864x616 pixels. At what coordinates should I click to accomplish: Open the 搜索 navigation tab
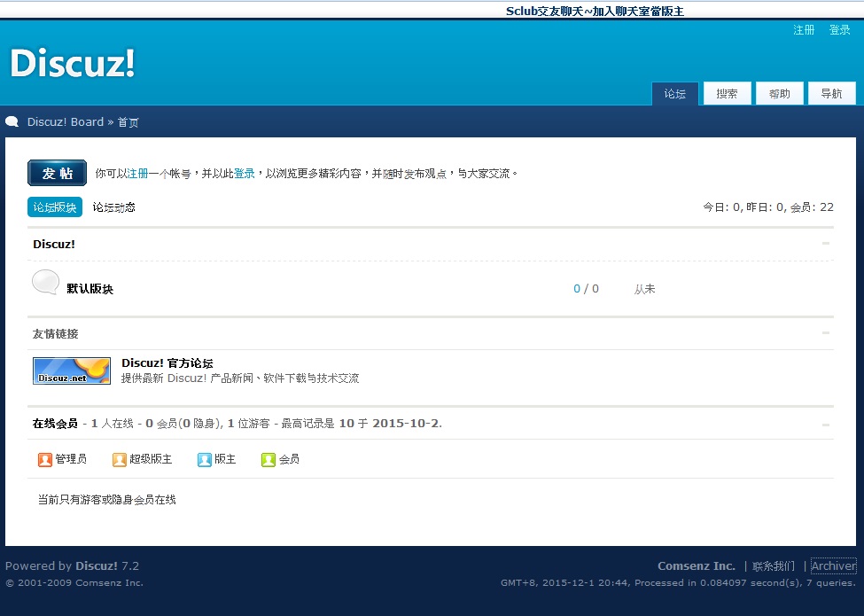point(727,94)
